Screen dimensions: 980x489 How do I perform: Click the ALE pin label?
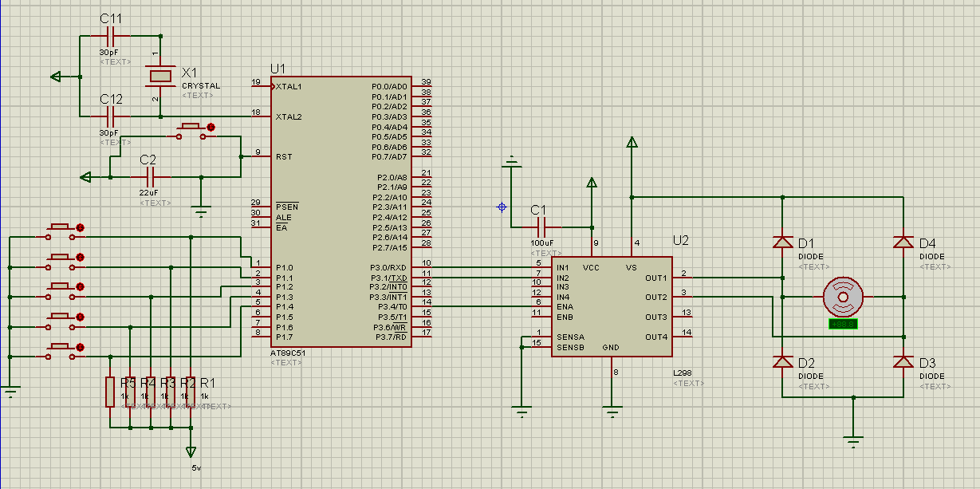[284, 218]
